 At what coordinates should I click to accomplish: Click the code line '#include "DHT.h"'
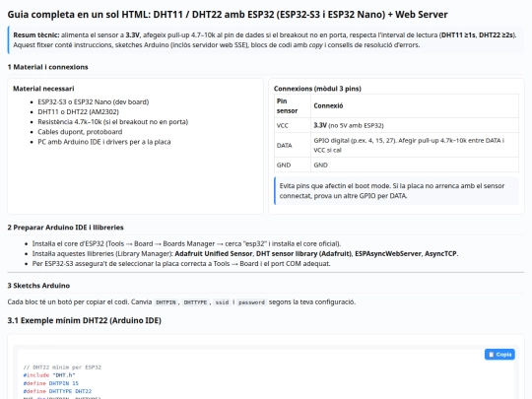click(49, 375)
